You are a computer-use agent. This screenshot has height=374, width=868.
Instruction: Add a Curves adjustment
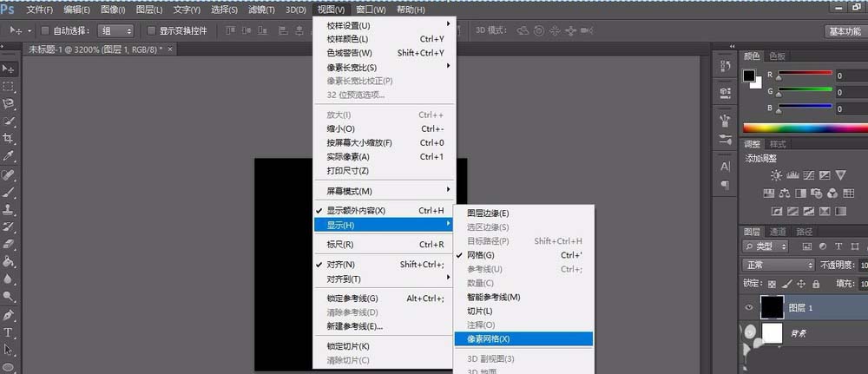click(809, 175)
